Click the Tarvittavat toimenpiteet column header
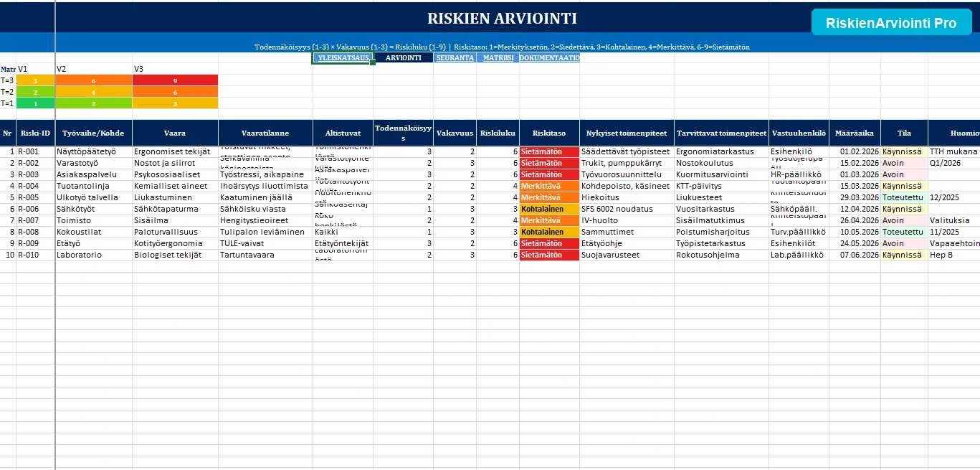This screenshot has height=470, width=980. pyautogui.click(x=721, y=133)
